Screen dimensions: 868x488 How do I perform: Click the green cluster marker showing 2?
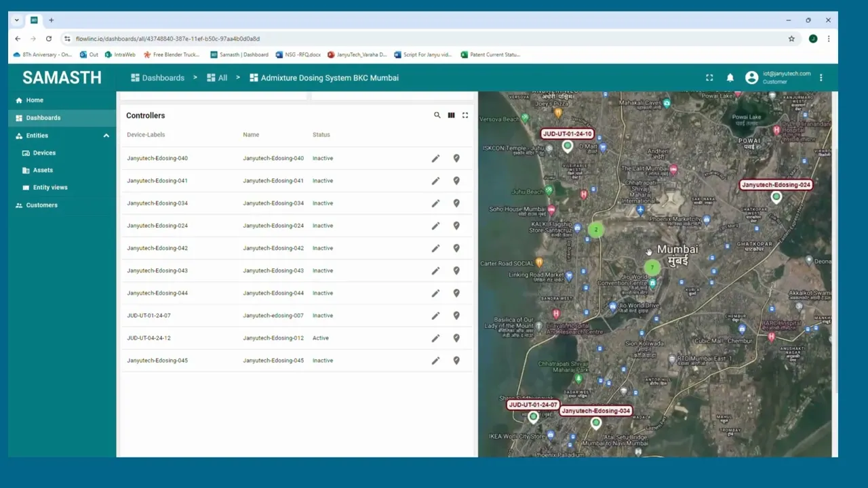click(596, 230)
